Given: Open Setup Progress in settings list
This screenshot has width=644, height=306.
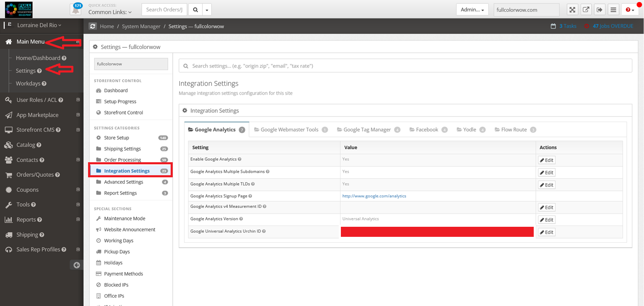Looking at the screenshot, I should [120, 101].
